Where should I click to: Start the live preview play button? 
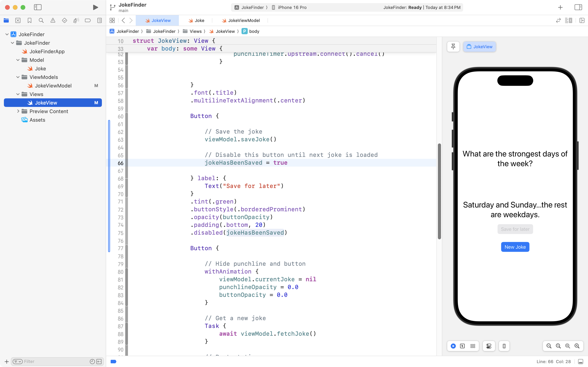point(453,346)
